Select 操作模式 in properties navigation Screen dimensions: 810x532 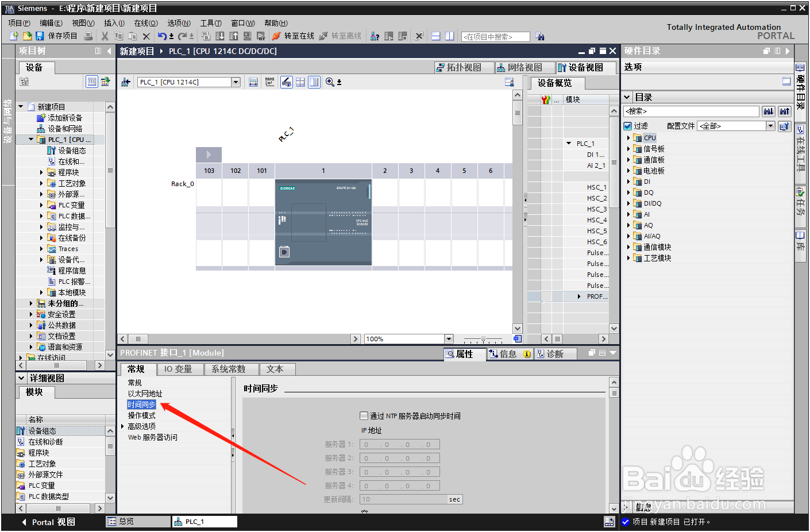click(x=141, y=415)
